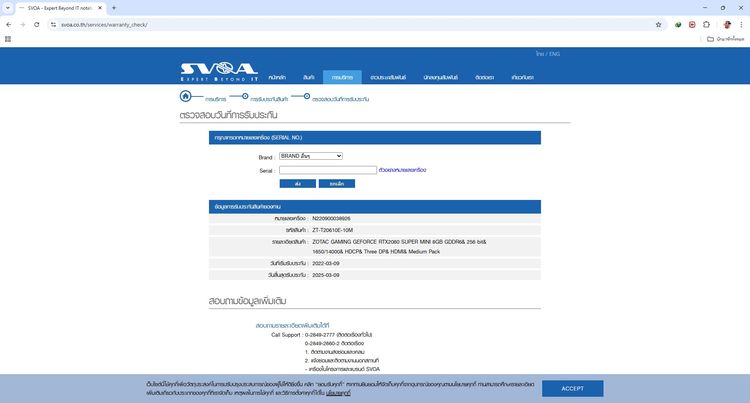
Task: Open the browser extensions puzzle icon
Action: (706, 24)
